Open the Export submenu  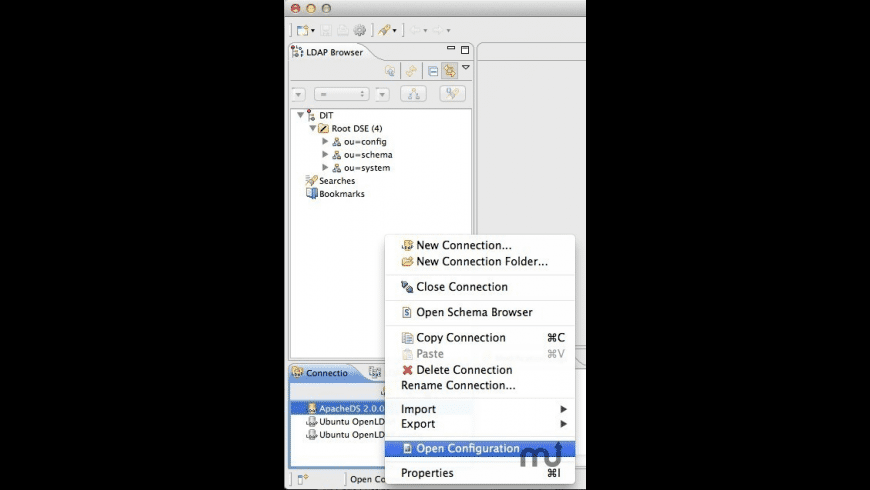(479, 424)
